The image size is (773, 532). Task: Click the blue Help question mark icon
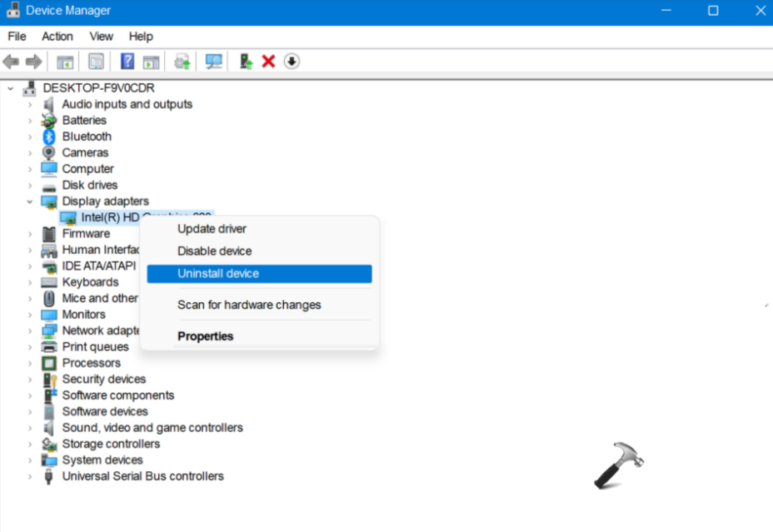coord(127,62)
